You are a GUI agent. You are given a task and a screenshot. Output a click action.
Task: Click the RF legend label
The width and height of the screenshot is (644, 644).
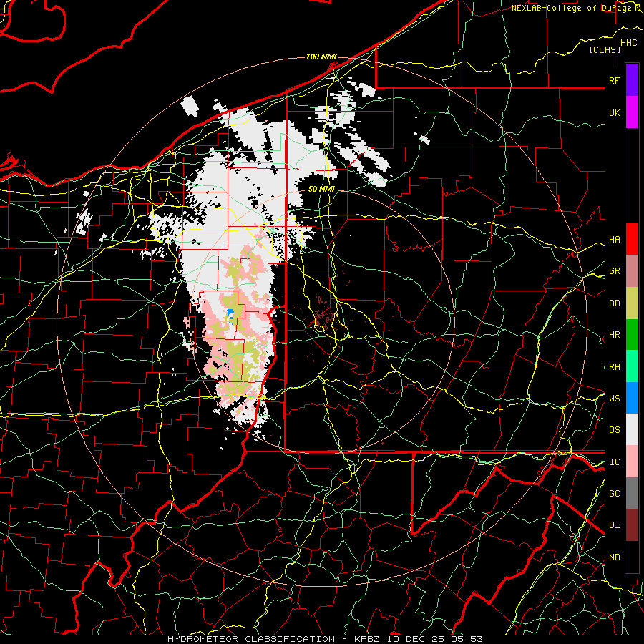click(615, 80)
